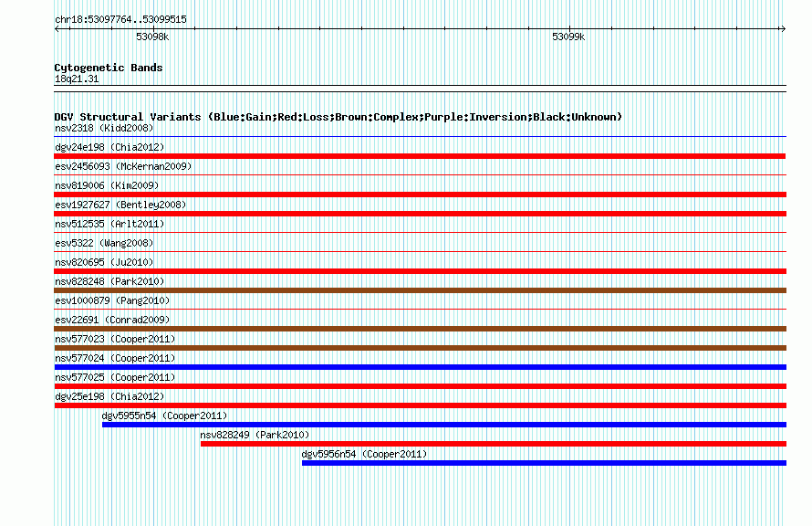Click the 53098k ruler label
Image resolution: width=812 pixels, height=526 pixels.
pyautogui.click(x=152, y=37)
